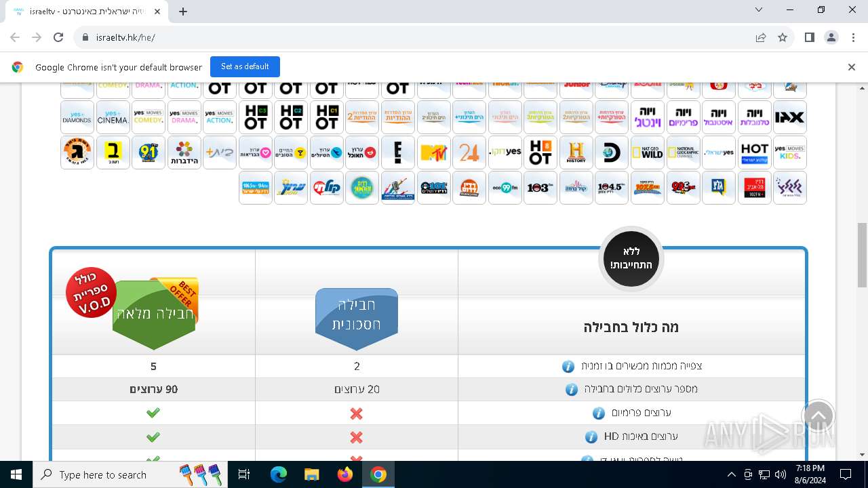Screen dimensions: 868x488
Task: Open a new browser tab
Action: (183, 12)
